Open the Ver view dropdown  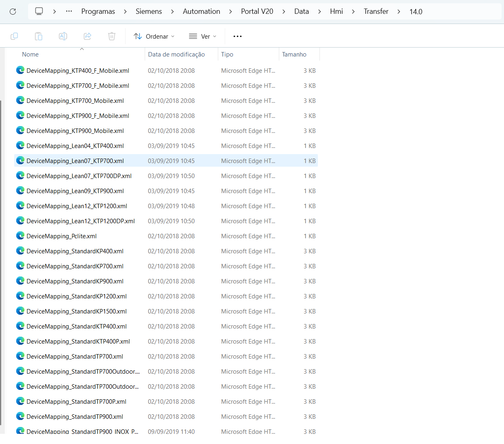tap(202, 36)
